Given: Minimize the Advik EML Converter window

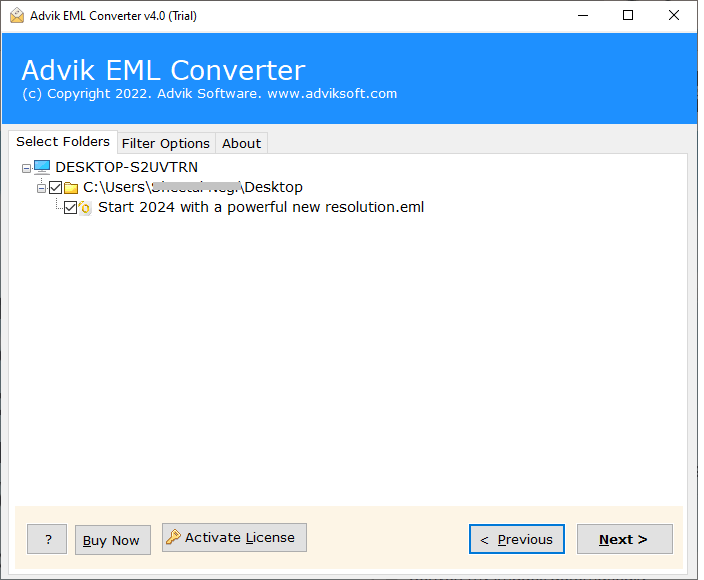Looking at the screenshot, I should pos(583,16).
